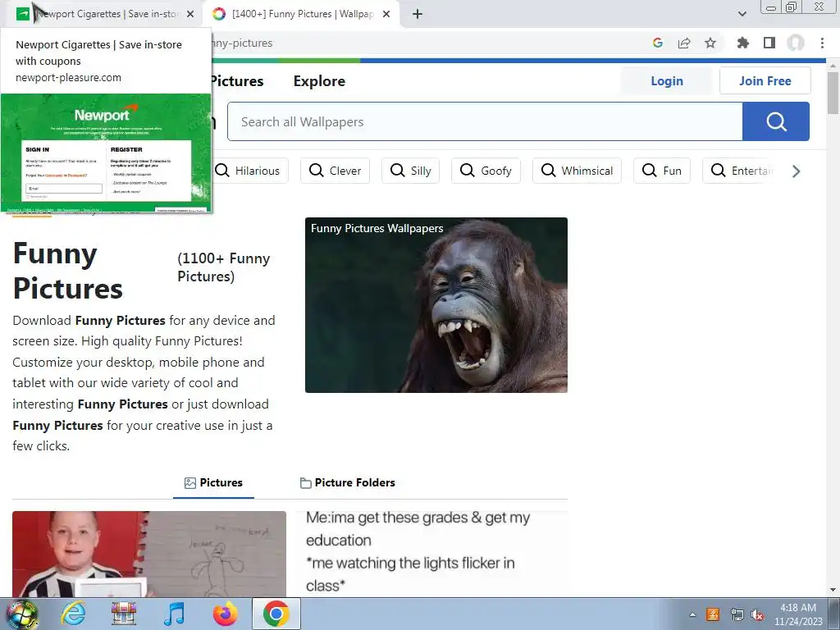Switch to the Picture Folders tab

pos(348,482)
